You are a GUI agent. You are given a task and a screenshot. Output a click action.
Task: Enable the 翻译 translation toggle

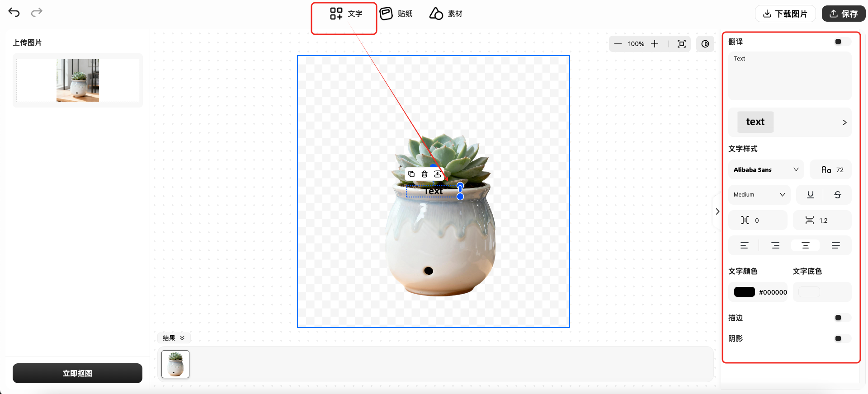[x=842, y=42]
